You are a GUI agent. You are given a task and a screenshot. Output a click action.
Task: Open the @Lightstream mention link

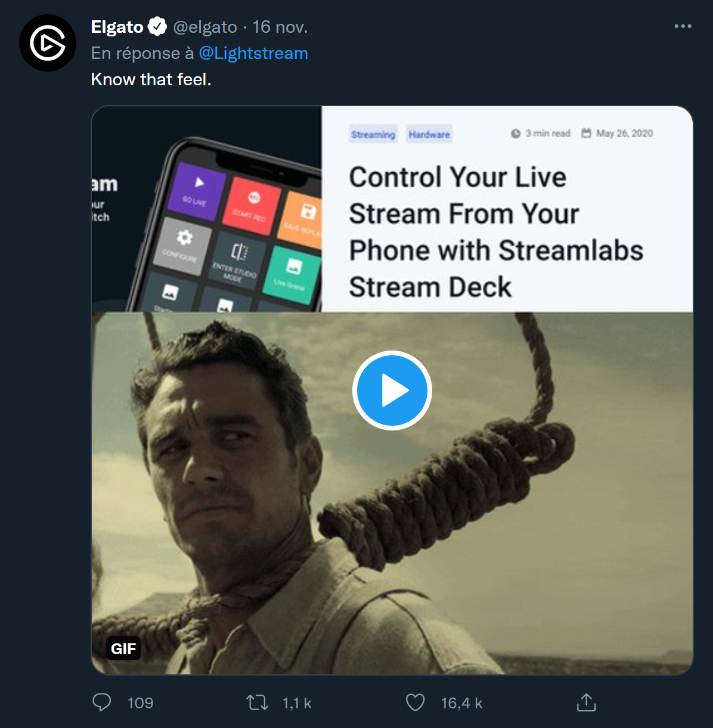253,54
